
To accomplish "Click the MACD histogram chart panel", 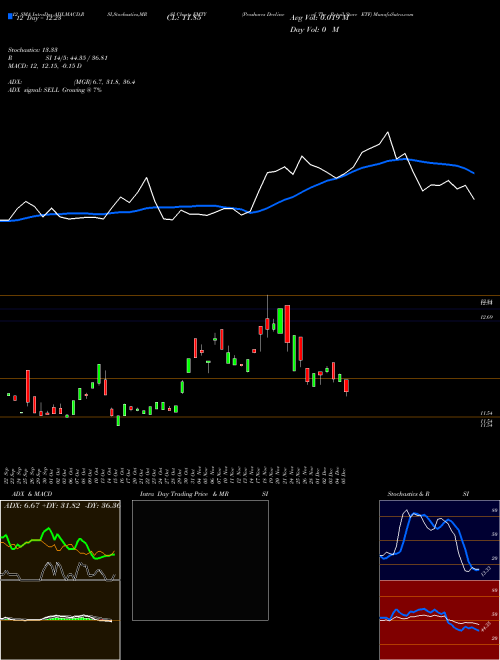I will (x=60, y=620).
